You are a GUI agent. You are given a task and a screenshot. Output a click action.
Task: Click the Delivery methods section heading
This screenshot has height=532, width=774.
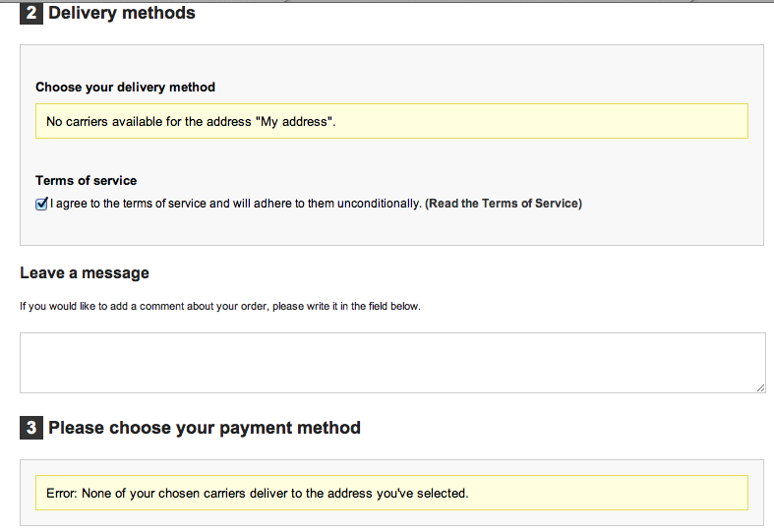click(122, 13)
